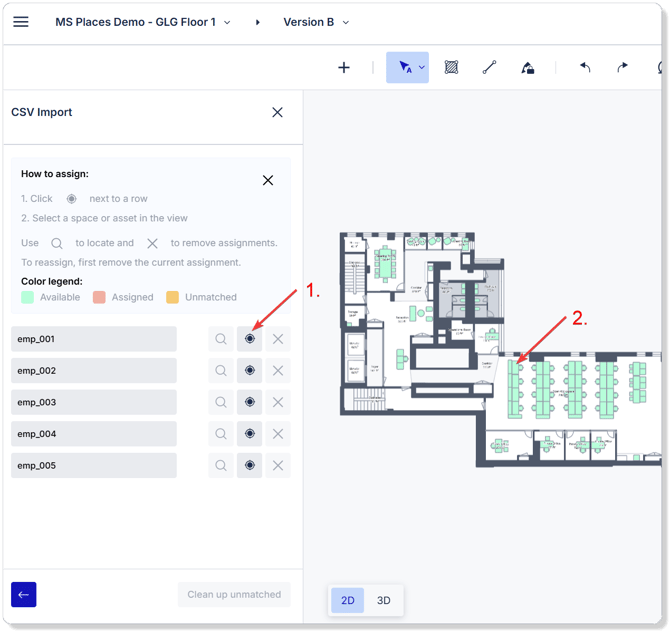The width and height of the screenshot is (670, 632).
Task: Locate emp_001 with the magnifier icon
Action: click(x=221, y=339)
